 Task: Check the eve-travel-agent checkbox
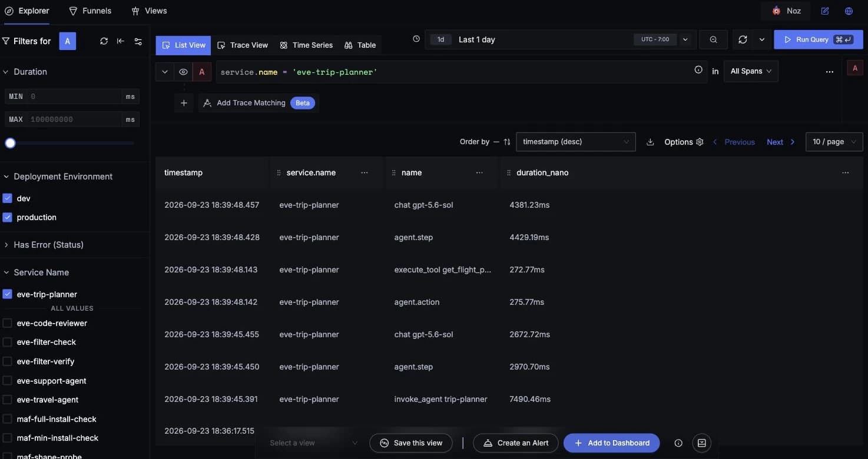point(8,400)
